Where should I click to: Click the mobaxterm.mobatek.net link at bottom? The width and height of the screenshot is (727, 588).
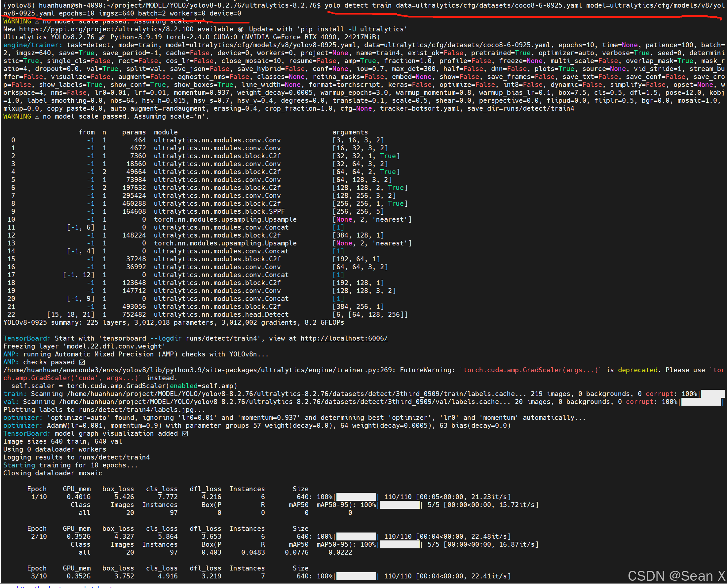point(64,586)
